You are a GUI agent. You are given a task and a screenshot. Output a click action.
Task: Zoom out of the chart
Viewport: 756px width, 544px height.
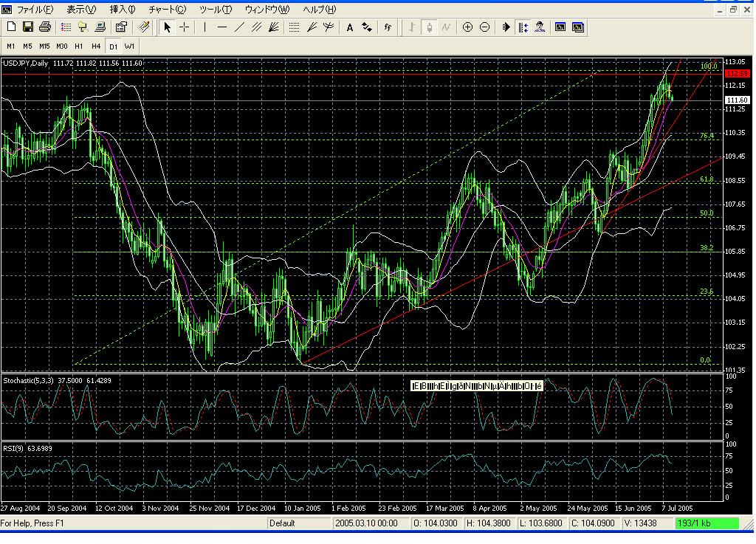point(485,27)
